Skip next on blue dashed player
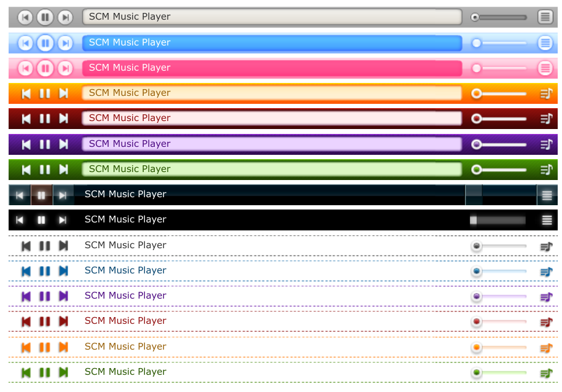Image resolution: width=562 pixels, height=392 pixels. (x=63, y=271)
